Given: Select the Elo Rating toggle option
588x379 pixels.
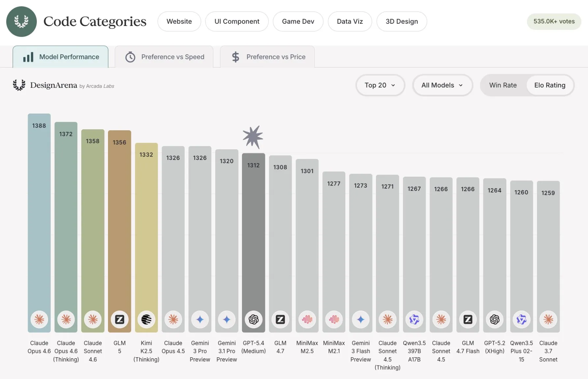Looking at the screenshot, I should (x=549, y=85).
